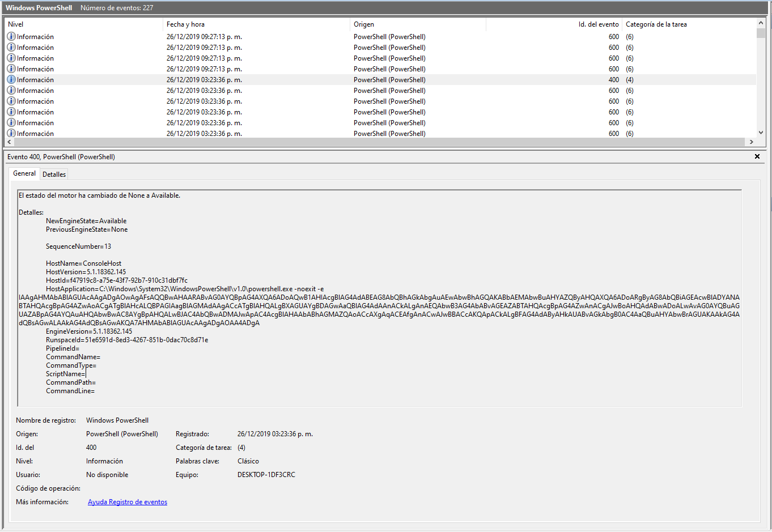
Task: Click the Windows PowerShell log title
Action: 39,8
